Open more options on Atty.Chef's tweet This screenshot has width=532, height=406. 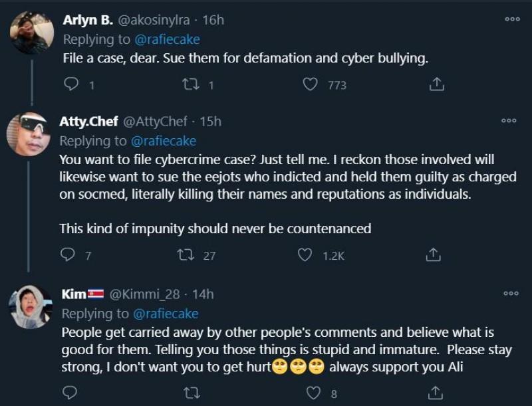509,120
